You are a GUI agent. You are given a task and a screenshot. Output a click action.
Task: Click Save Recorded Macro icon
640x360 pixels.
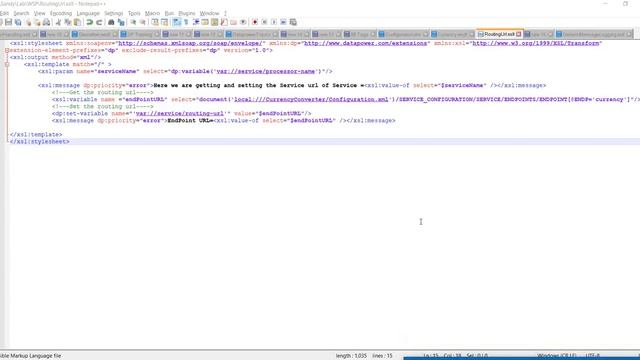click(x=293, y=22)
